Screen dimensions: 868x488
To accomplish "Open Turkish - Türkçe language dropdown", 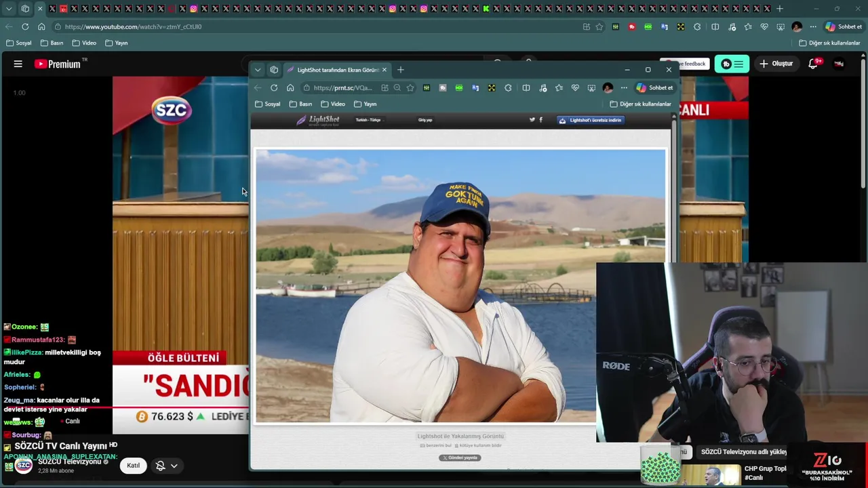I will [368, 120].
